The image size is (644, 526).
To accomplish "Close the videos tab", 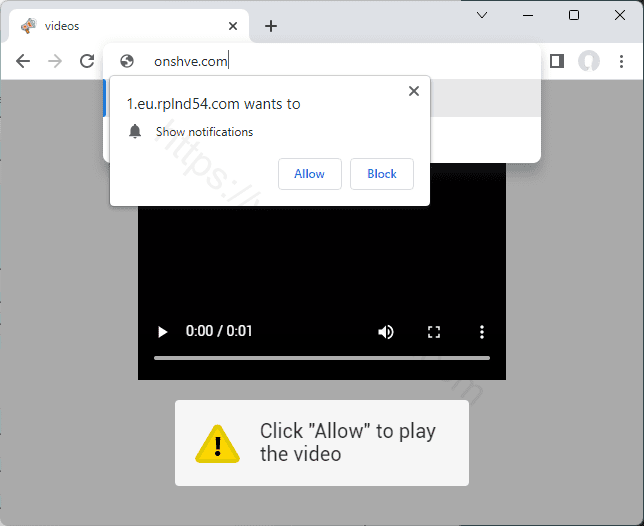I will click(233, 26).
